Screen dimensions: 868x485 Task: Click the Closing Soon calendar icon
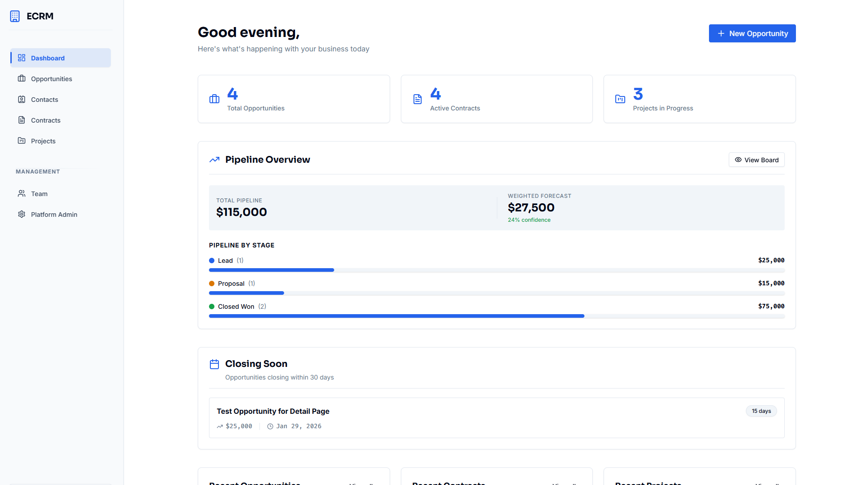[x=214, y=364]
